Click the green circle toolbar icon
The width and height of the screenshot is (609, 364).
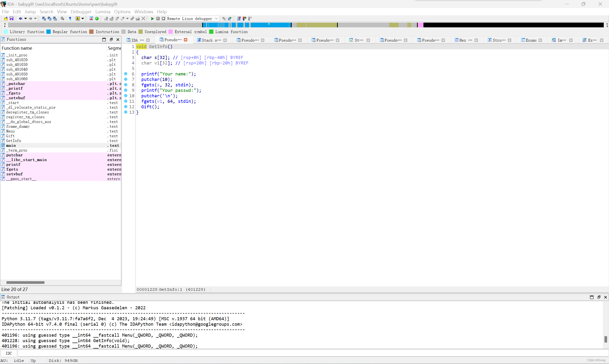tap(97, 19)
